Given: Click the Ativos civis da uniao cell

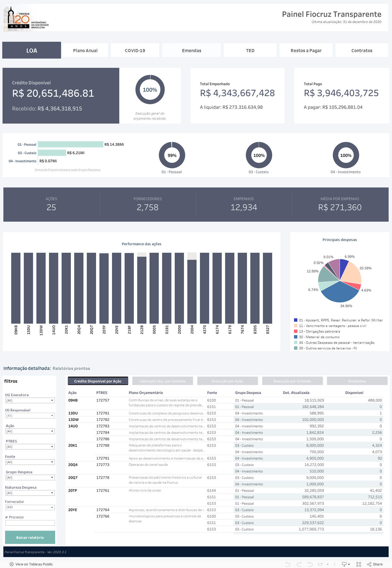Looking at the screenshot, I should pyautogui.click(x=145, y=490).
